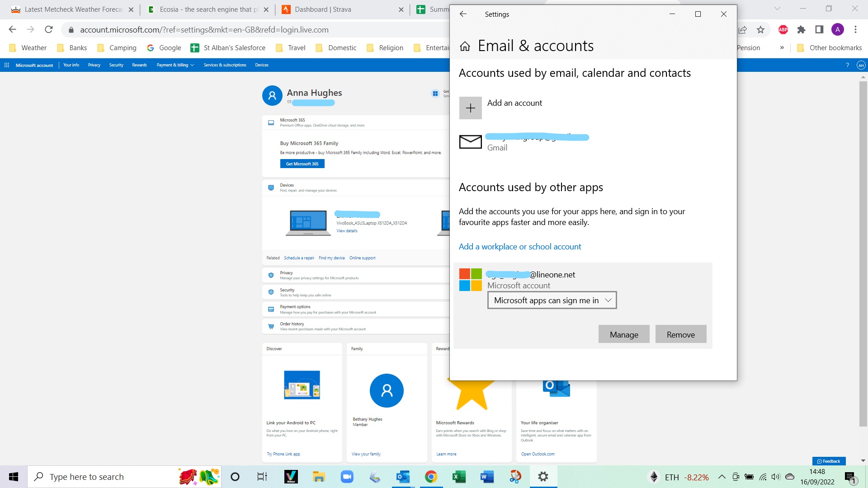This screenshot has height=488, width=868.
Task: Click the plus icon to add an account
Action: [470, 108]
